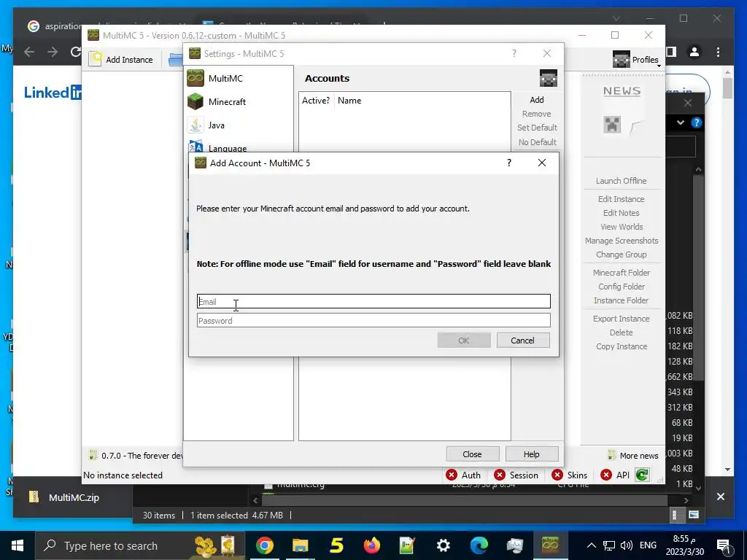Close the Add Account dialog
The image size is (747, 560).
pyautogui.click(x=542, y=163)
